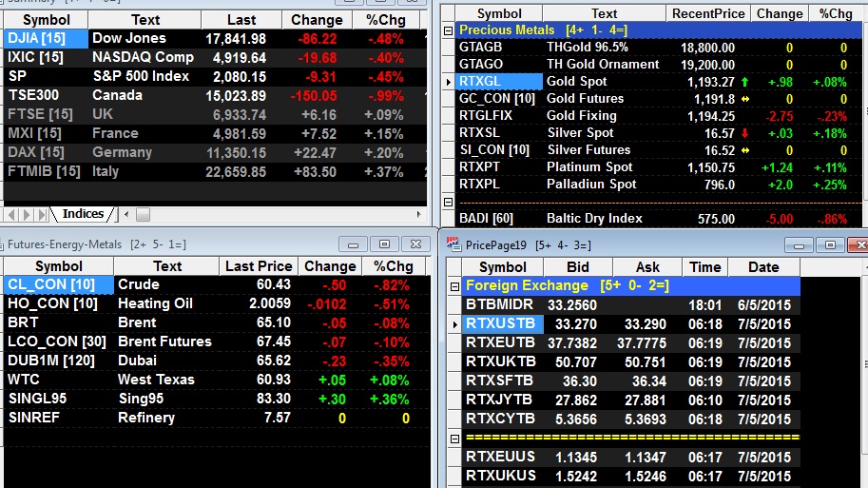Select the RTXUSTB symbol cell
The height and width of the screenshot is (488, 868).
502,324
